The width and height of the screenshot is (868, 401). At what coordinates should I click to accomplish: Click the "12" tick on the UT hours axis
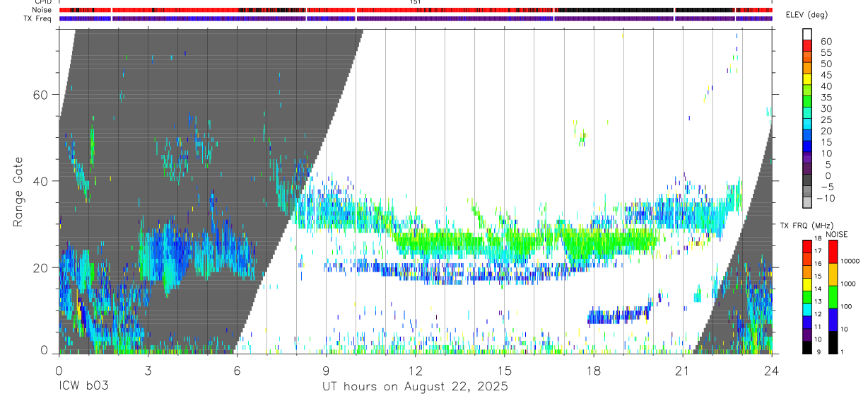415,370
